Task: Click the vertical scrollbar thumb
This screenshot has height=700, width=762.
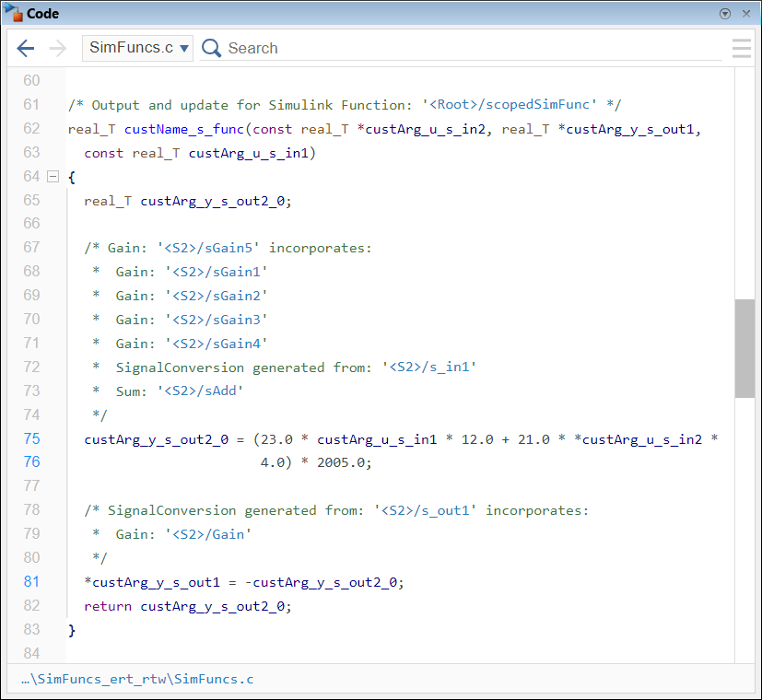Action: (744, 350)
